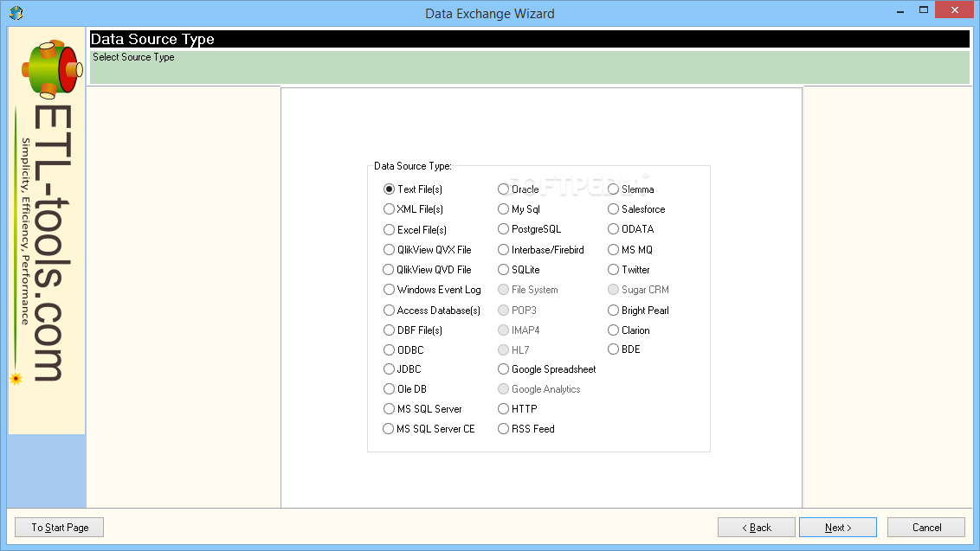Viewport: 980px width, 551px height.
Task: Click the Next button
Action: point(837,528)
